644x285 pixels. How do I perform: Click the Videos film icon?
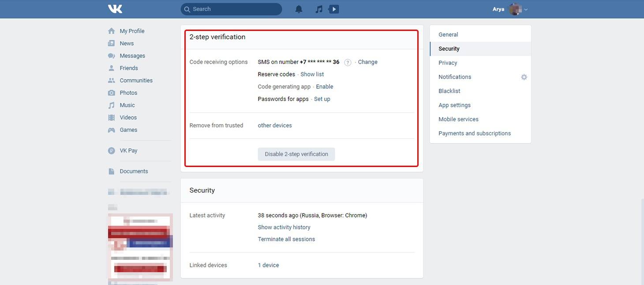click(x=112, y=118)
